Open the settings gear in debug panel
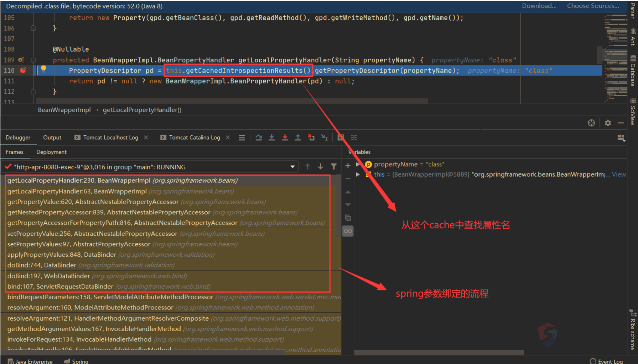Screen dimensions: 638x364 [x=608, y=123]
